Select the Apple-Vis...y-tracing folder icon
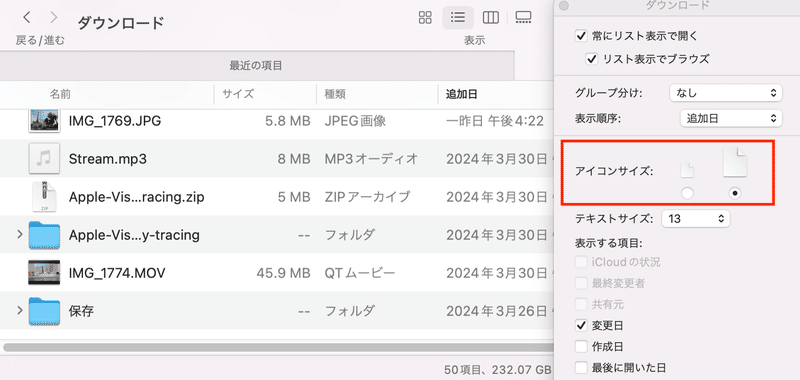Viewport: 800px width, 380px height. (x=44, y=235)
